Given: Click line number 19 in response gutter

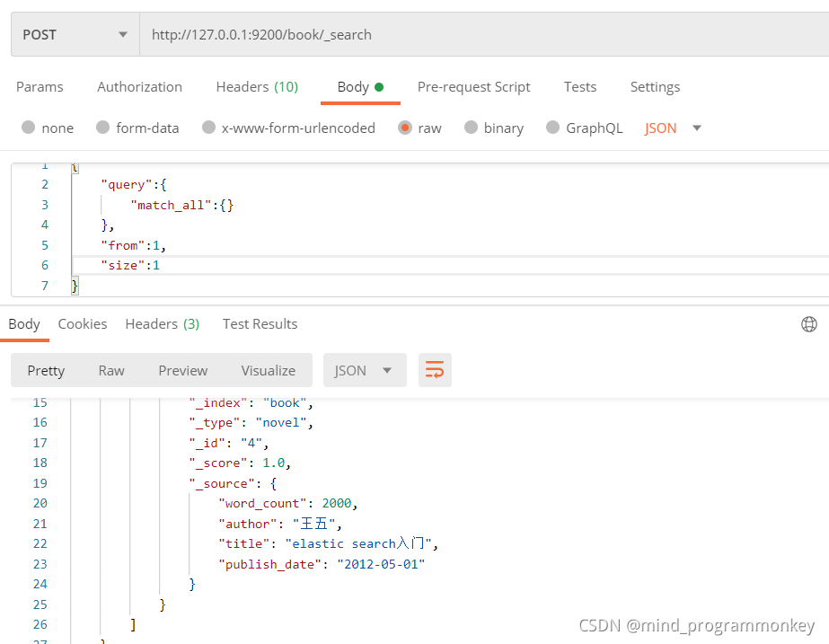Looking at the screenshot, I should [x=40, y=483].
